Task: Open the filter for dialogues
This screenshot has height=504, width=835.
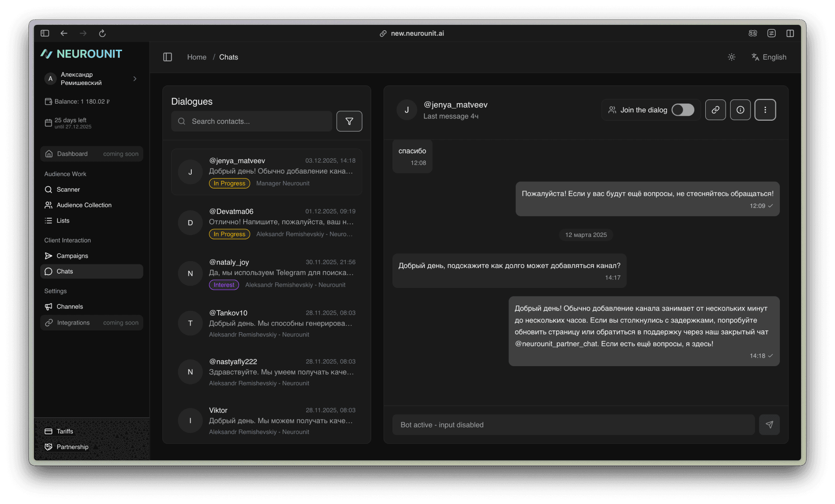Action: coord(349,121)
